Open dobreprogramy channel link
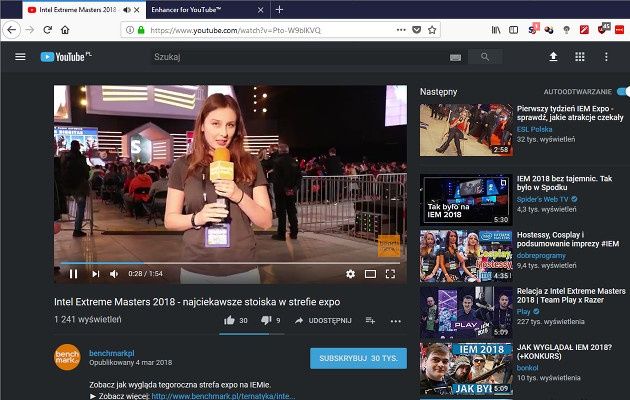630x400 pixels. [541, 255]
